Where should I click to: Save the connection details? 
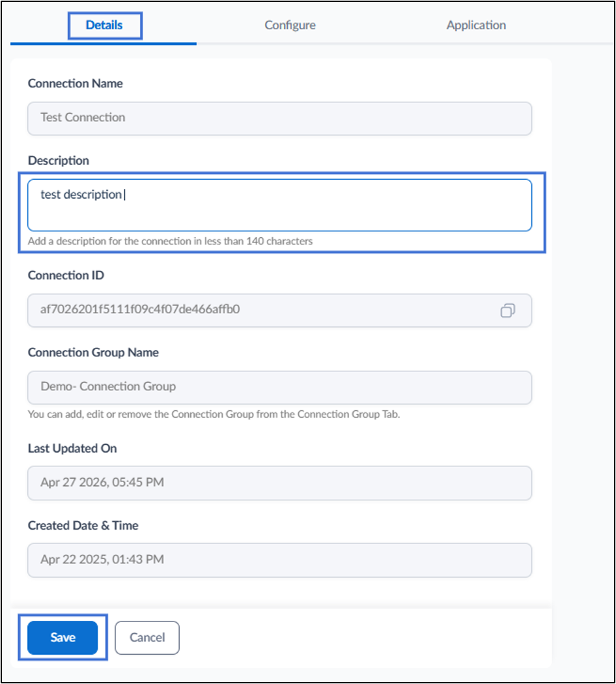point(63,637)
